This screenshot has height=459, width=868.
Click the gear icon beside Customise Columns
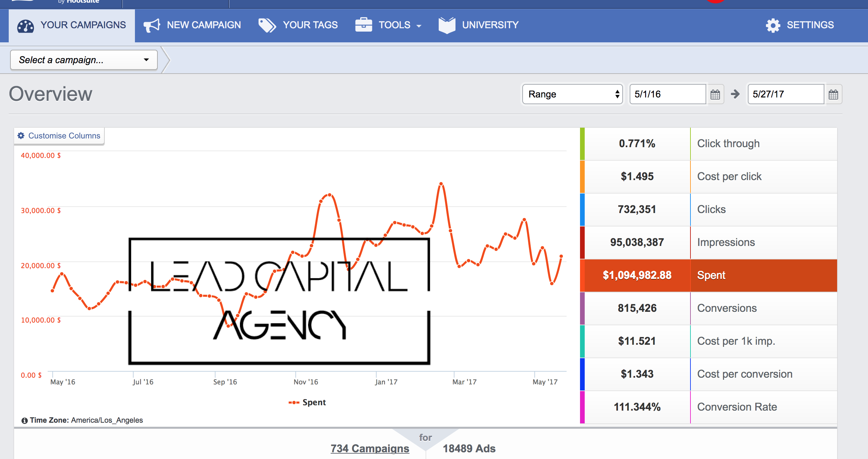tap(21, 135)
